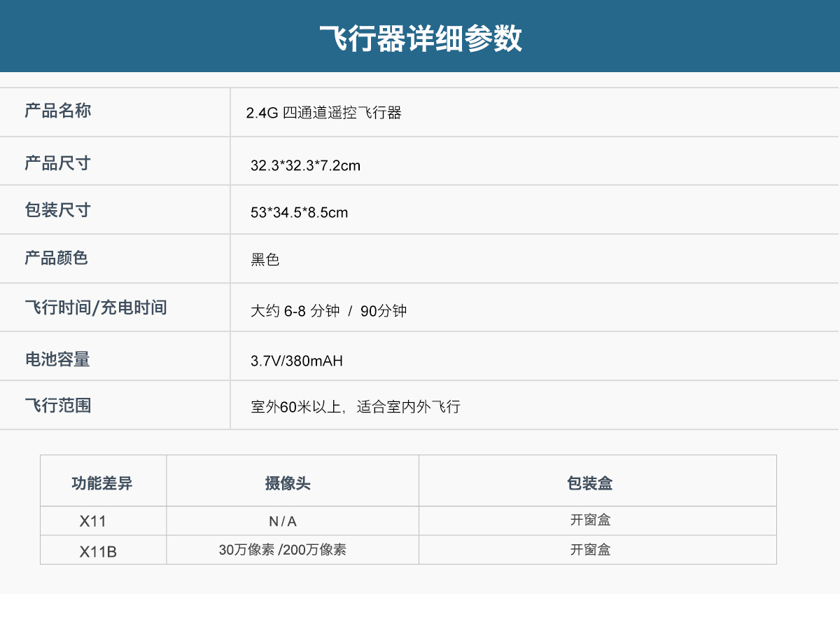Select the 飞行时间/充电时间 label
The image size is (840, 622).
point(96,307)
